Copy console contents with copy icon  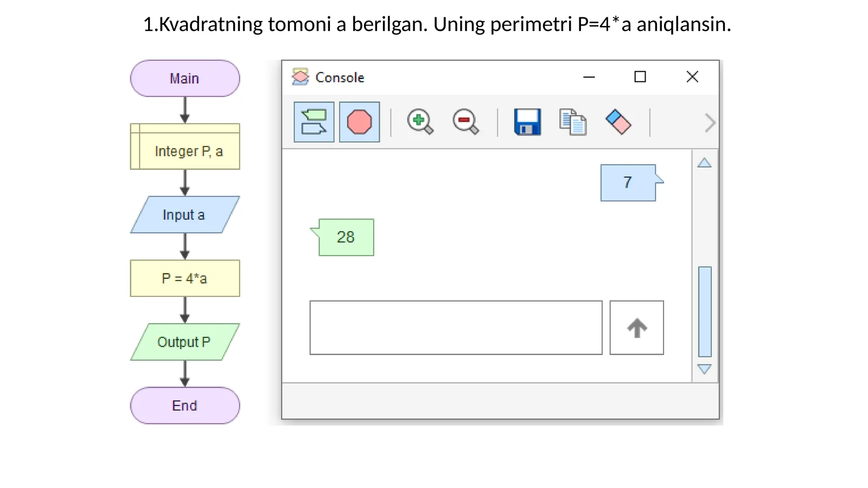pyautogui.click(x=572, y=122)
